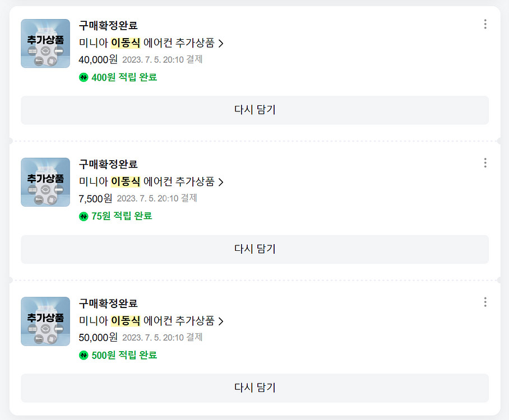This screenshot has height=420, width=509.
Task: Expand the product title chevron in the 50,000원 order
Action: click(x=221, y=321)
